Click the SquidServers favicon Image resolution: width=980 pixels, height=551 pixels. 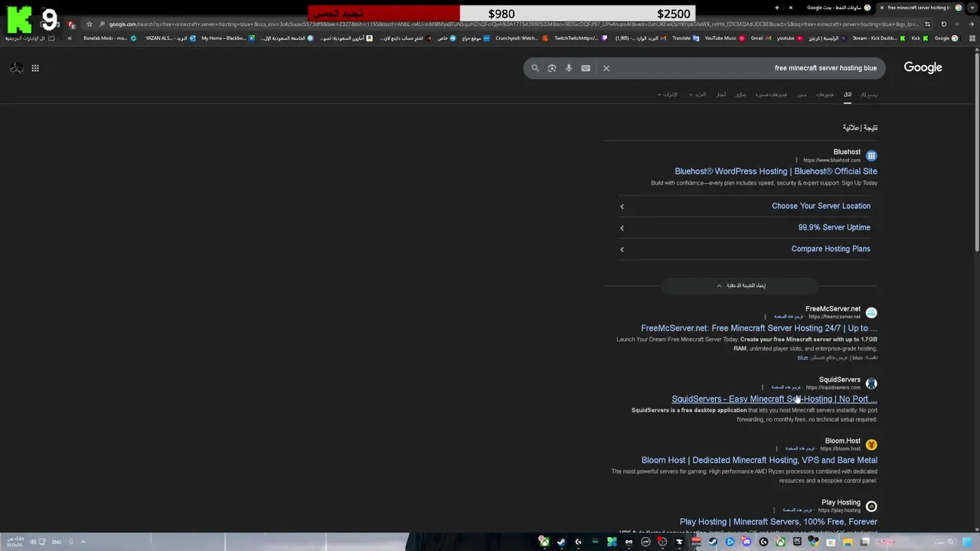pyautogui.click(x=871, y=383)
